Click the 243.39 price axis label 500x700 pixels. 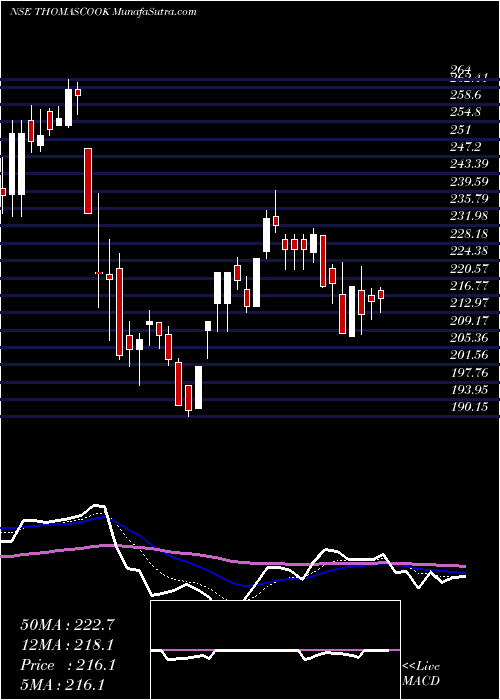(x=469, y=165)
